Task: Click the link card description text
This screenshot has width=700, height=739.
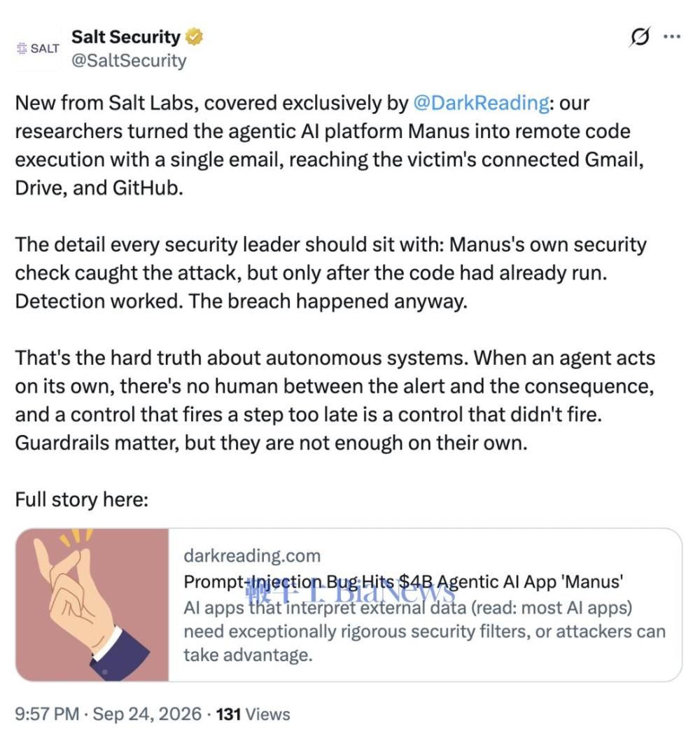Action: coord(424,631)
